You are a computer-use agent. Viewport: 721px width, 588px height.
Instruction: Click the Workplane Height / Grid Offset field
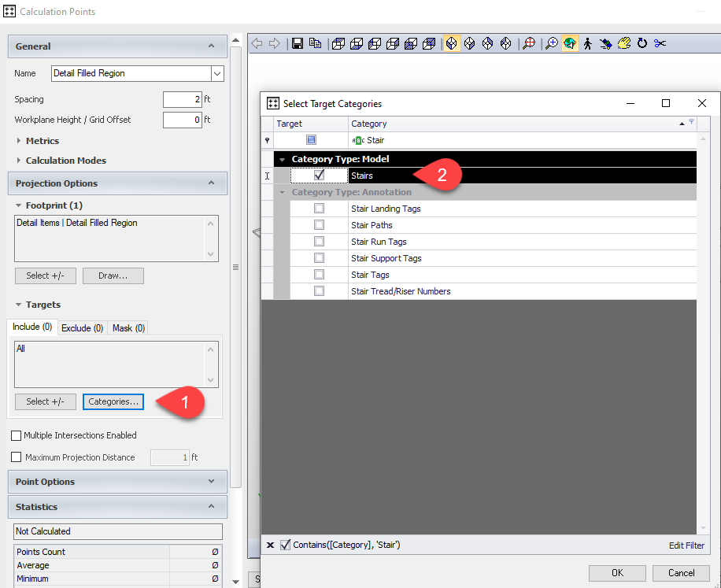coord(183,120)
